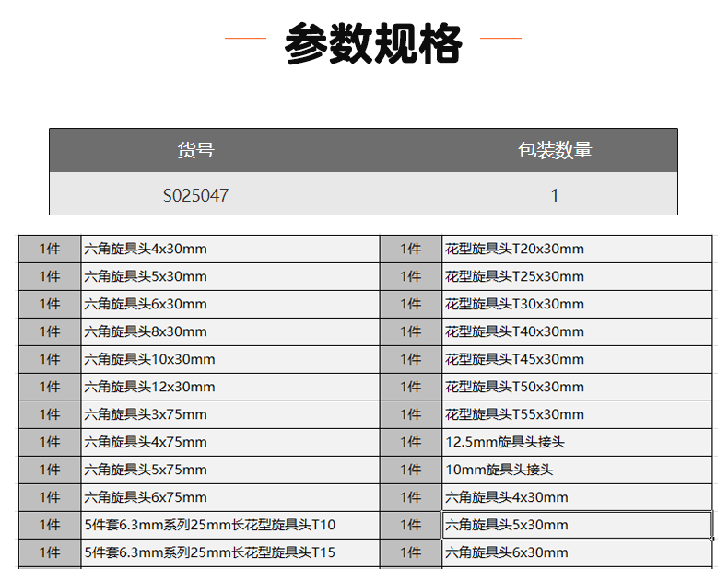Click the cell 六角旋具头6x75mm

pyautogui.click(x=230, y=497)
